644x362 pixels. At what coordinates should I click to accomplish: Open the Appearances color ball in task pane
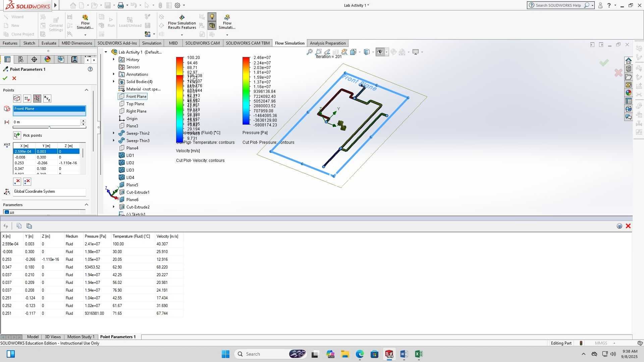[x=629, y=93]
